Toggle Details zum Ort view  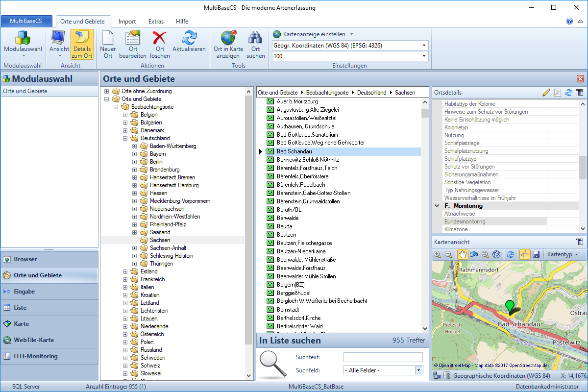click(x=82, y=45)
